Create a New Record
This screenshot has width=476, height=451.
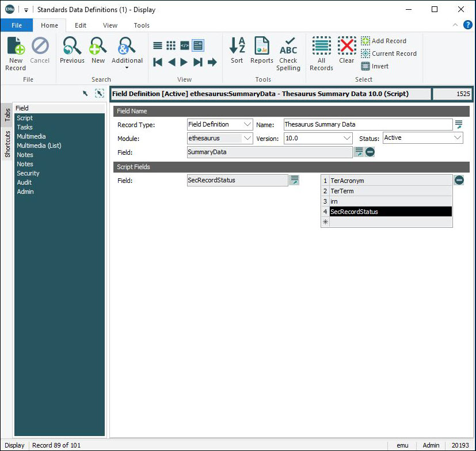pyautogui.click(x=16, y=53)
